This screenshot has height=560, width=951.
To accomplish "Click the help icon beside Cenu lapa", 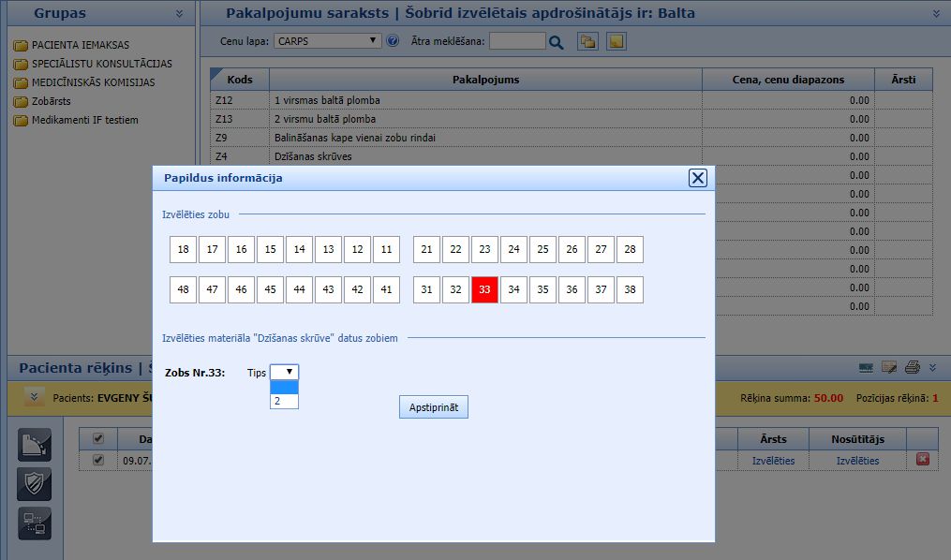I will click(393, 41).
